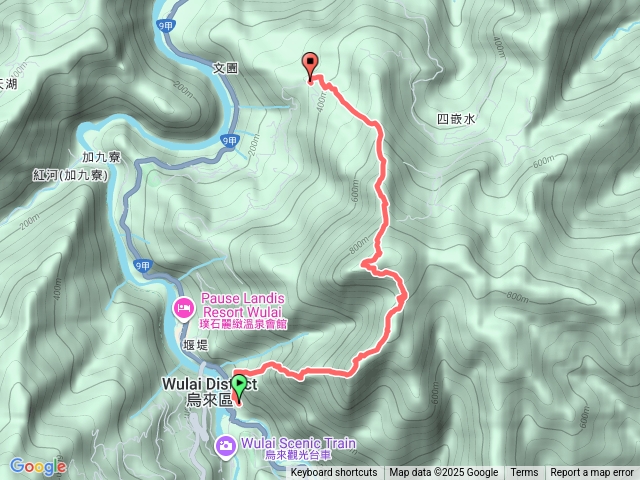Select the purple Wulai Scenic Train camera icon
The width and height of the screenshot is (640, 480).
226,445
